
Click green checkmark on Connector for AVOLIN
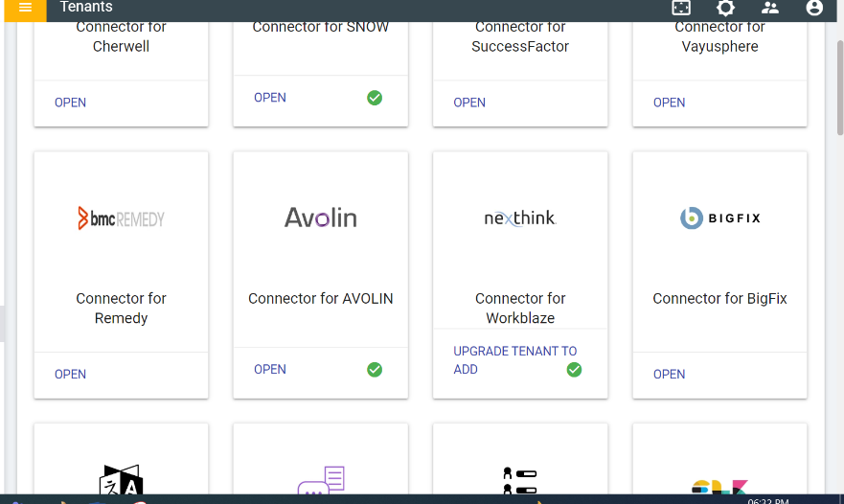click(375, 370)
